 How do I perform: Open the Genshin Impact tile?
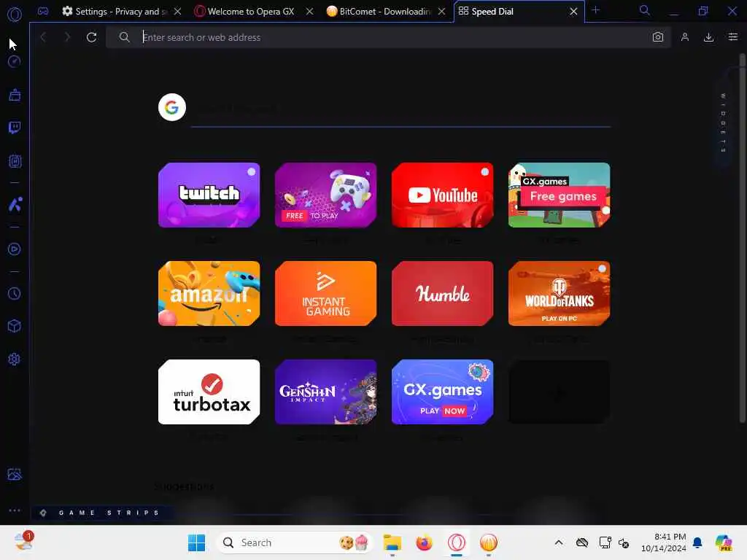[326, 392]
